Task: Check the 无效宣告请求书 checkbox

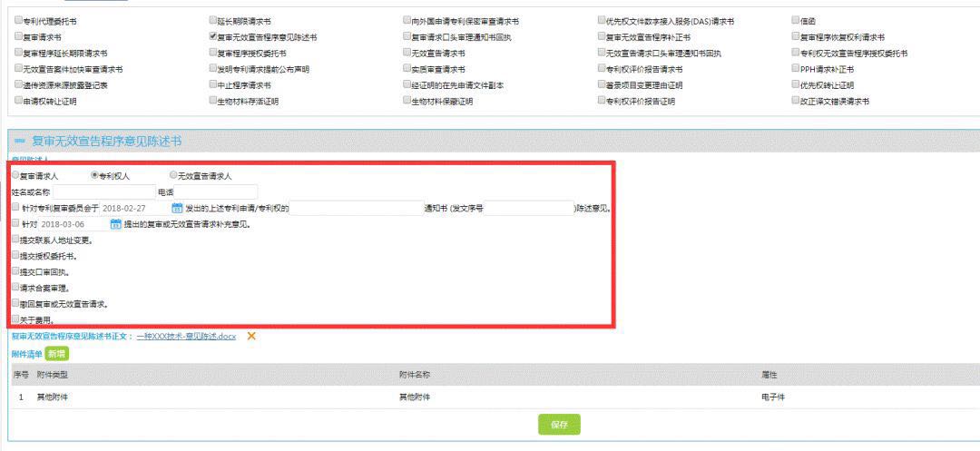Action: coord(407,54)
